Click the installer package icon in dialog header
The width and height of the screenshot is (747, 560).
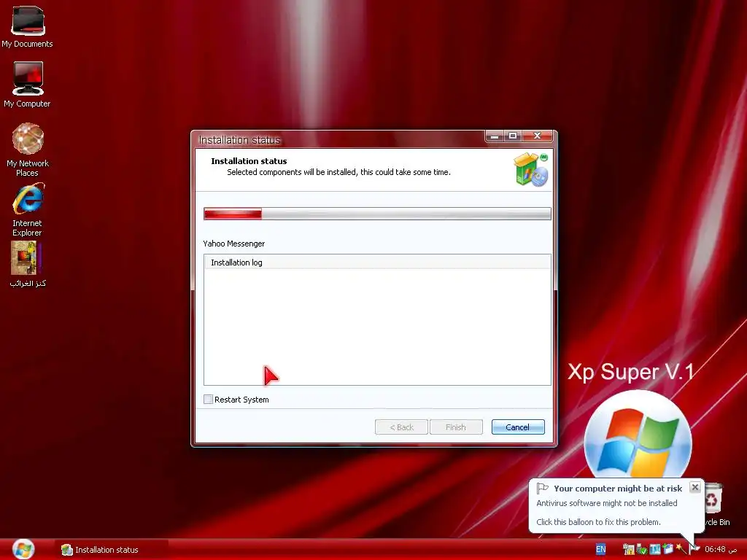tap(531, 169)
